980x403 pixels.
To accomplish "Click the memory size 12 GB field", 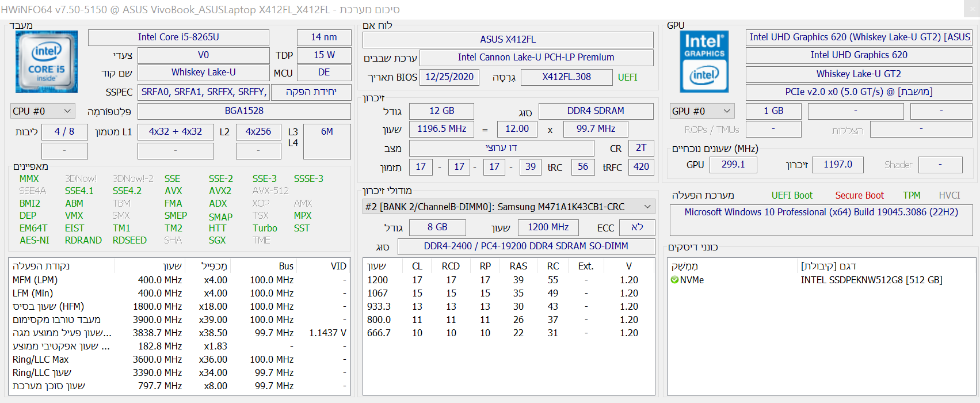I will click(442, 111).
